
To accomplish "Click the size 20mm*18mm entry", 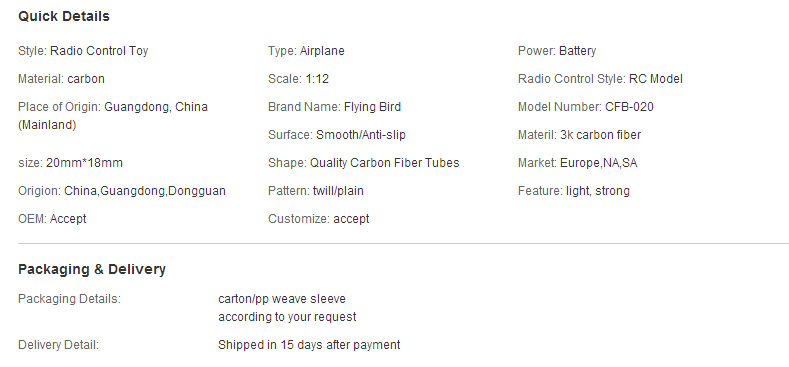I will point(70,163).
